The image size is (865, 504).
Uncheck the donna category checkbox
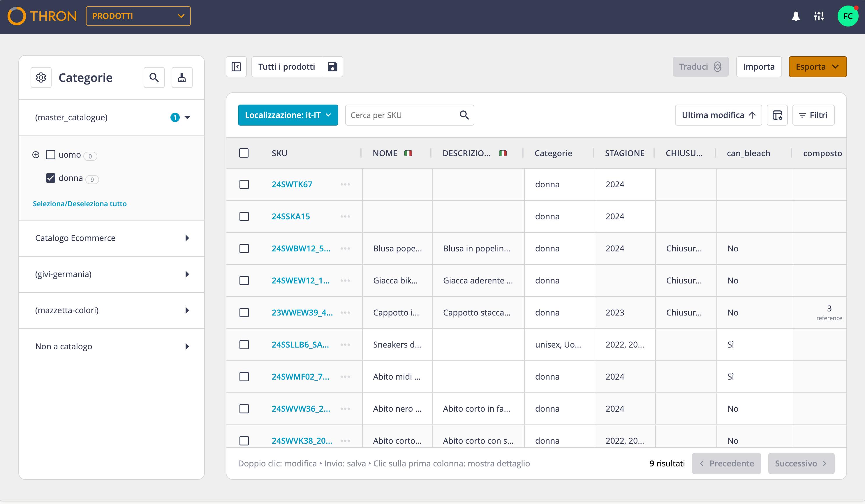tap(50, 178)
